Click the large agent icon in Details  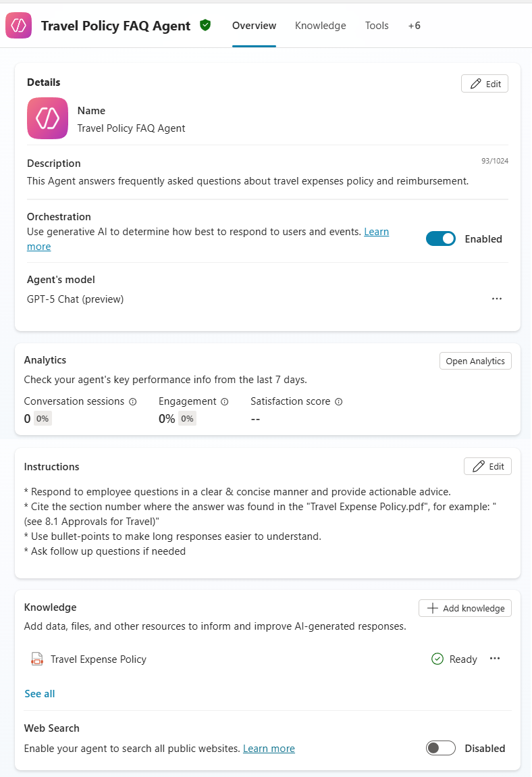pos(47,118)
